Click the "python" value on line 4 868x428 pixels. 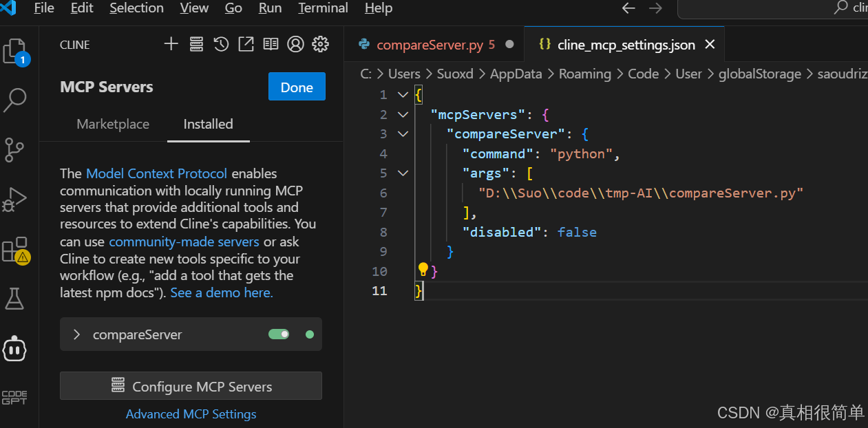coord(581,153)
